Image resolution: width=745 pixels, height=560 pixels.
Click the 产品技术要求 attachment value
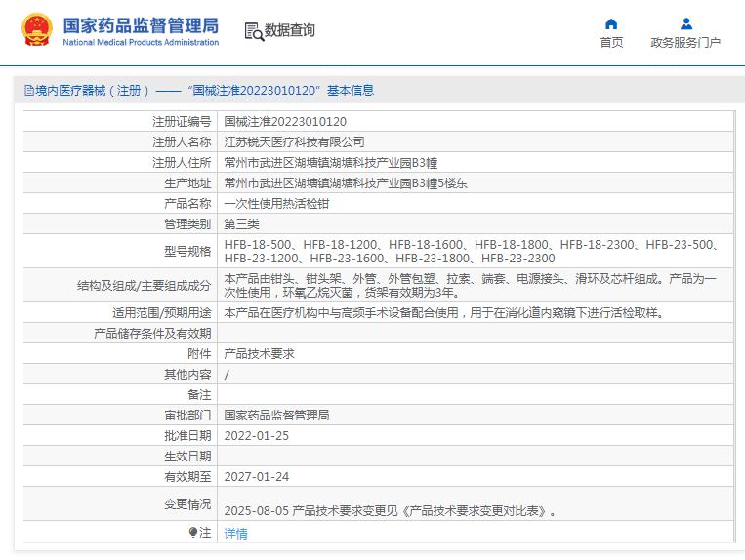coord(259,353)
